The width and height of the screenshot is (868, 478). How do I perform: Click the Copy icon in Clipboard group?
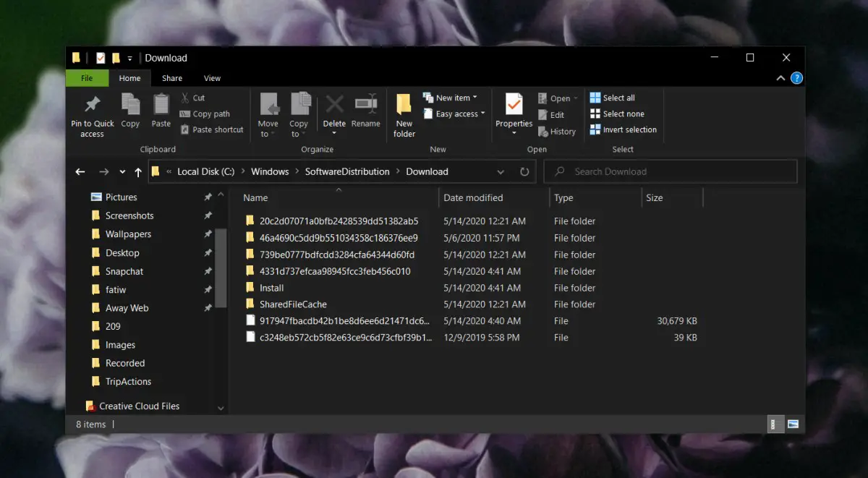(x=130, y=106)
